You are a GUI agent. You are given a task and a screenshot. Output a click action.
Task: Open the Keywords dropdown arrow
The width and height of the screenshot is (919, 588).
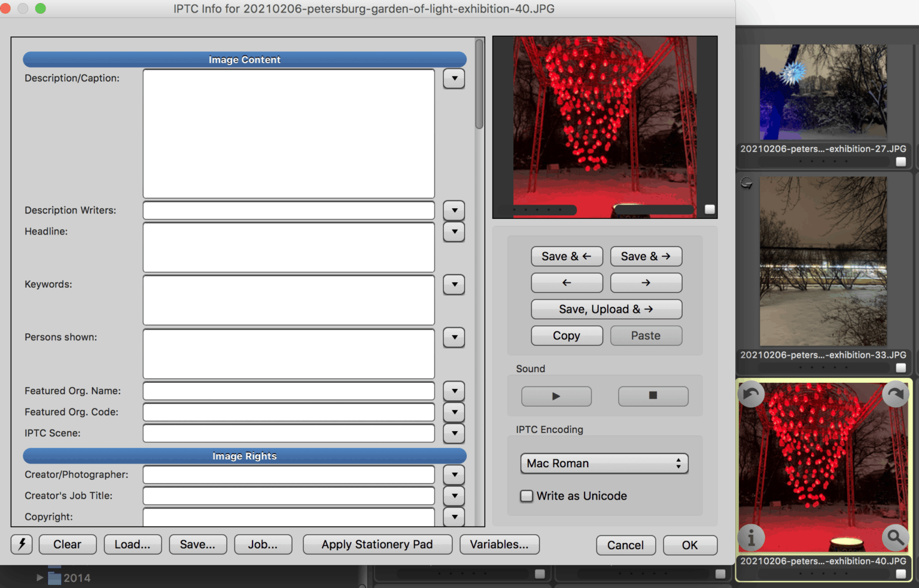[454, 285]
